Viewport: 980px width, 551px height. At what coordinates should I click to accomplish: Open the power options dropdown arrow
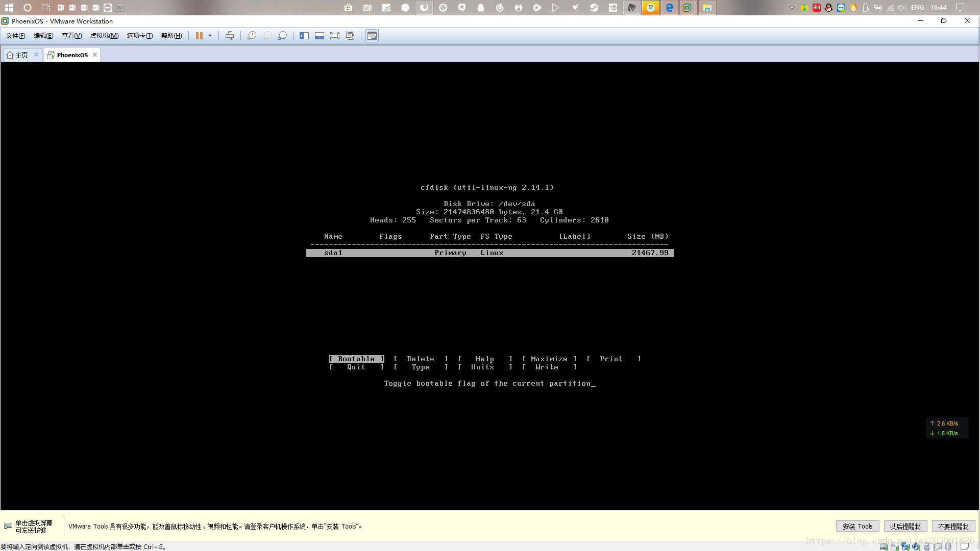point(210,36)
